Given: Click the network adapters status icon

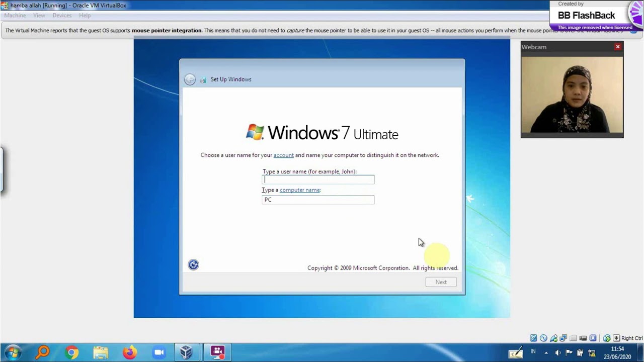Looking at the screenshot, I should point(563,338).
